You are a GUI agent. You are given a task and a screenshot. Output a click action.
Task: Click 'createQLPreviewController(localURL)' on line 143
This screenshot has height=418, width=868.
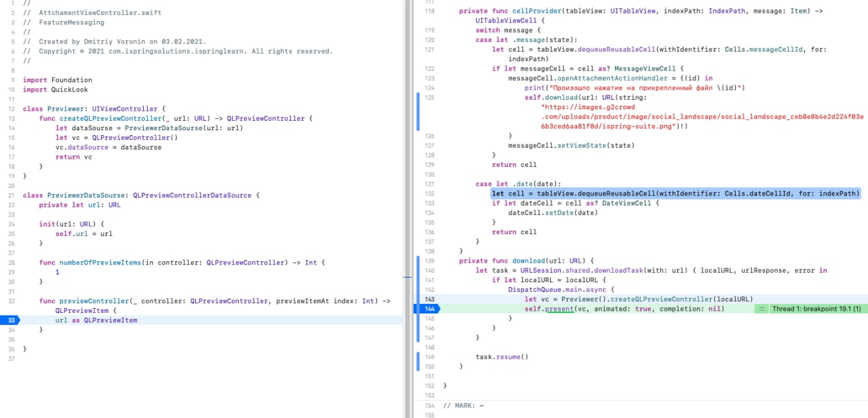(x=680, y=299)
